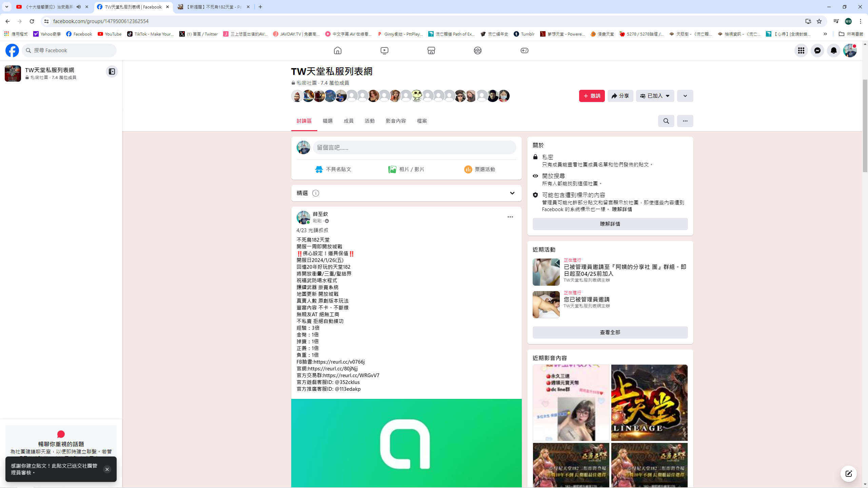Switch to the 活動 tab
The image size is (868, 488).
pos(370,121)
